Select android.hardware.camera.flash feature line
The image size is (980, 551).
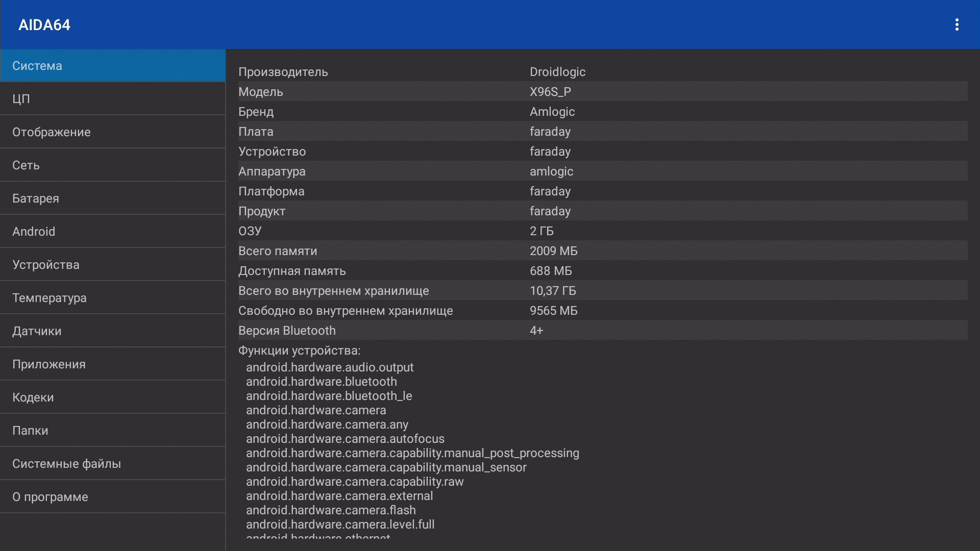pos(331,510)
